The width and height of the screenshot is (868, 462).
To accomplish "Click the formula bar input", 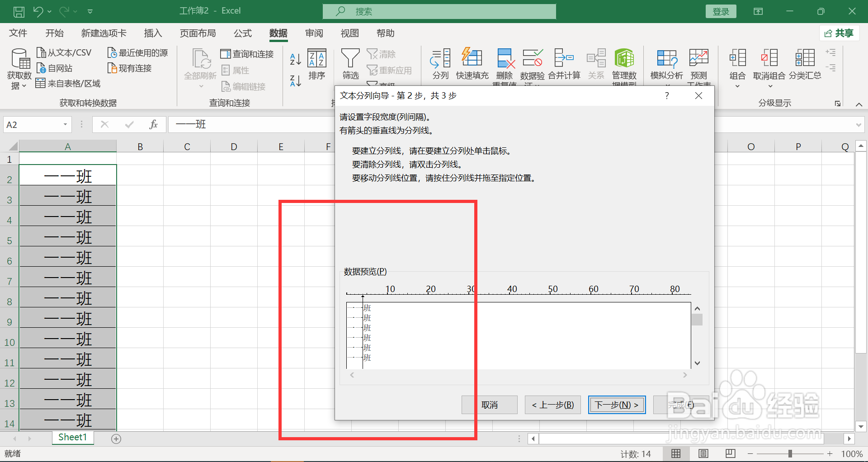I will [x=251, y=124].
